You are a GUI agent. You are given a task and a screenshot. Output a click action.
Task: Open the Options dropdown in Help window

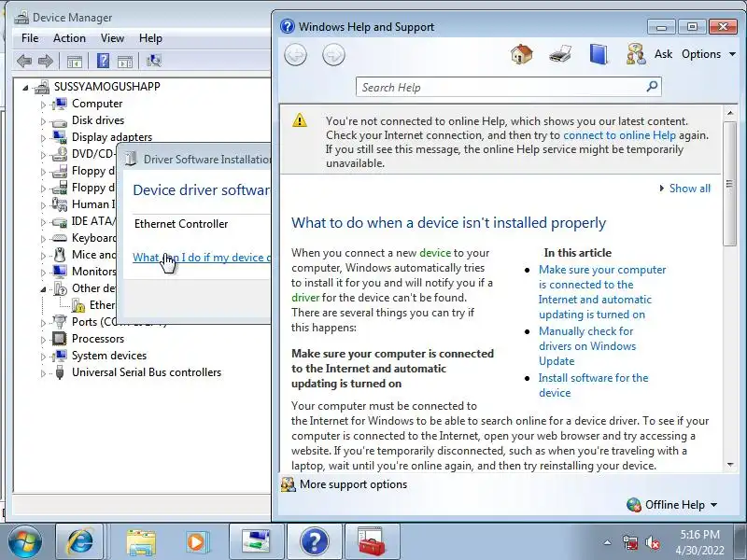(x=709, y=54)
